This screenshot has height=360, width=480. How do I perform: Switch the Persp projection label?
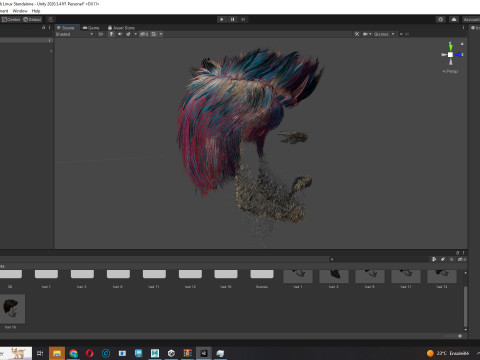[450, 71]
